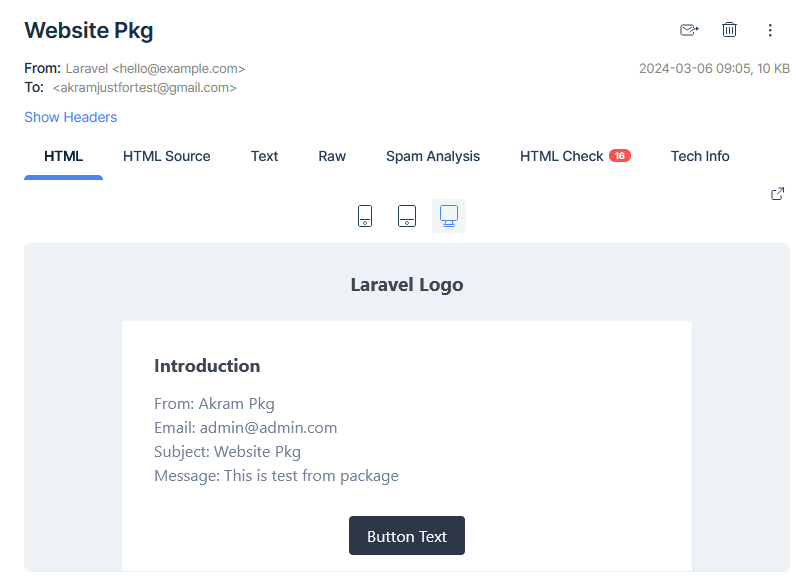
Task: Switch to the HTML Source tab
Action: point(166,156)
